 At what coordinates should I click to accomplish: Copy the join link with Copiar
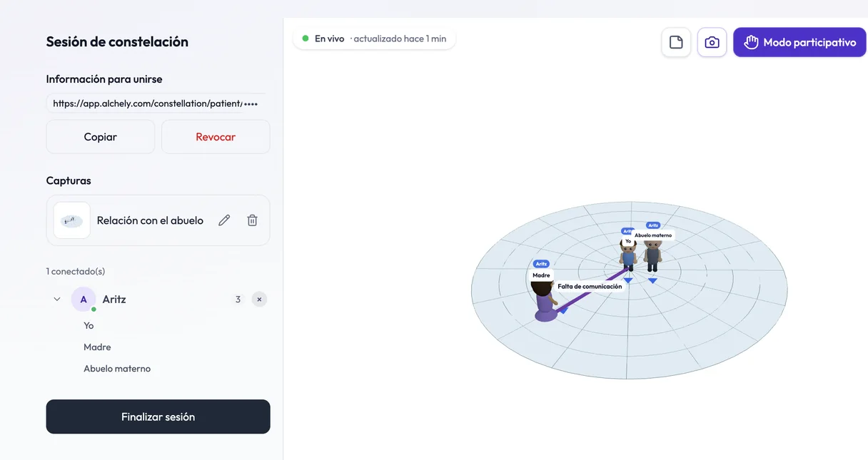(x=101, y=137)
